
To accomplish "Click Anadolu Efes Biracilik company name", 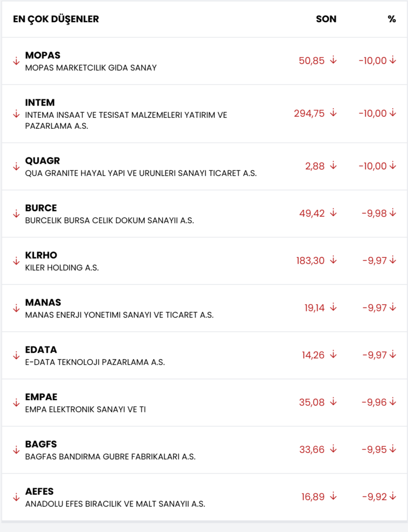I will 115,504.
